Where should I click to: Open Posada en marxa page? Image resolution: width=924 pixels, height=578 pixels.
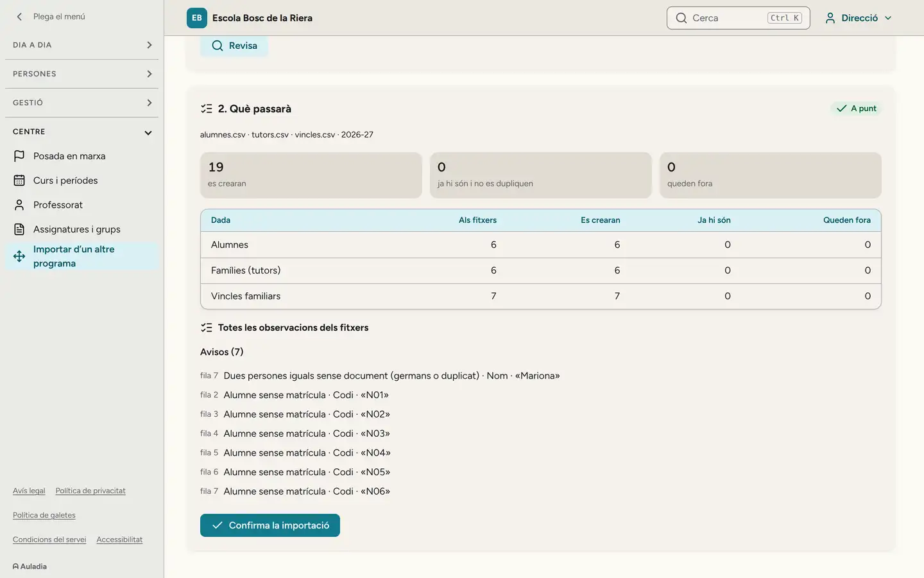82,156
